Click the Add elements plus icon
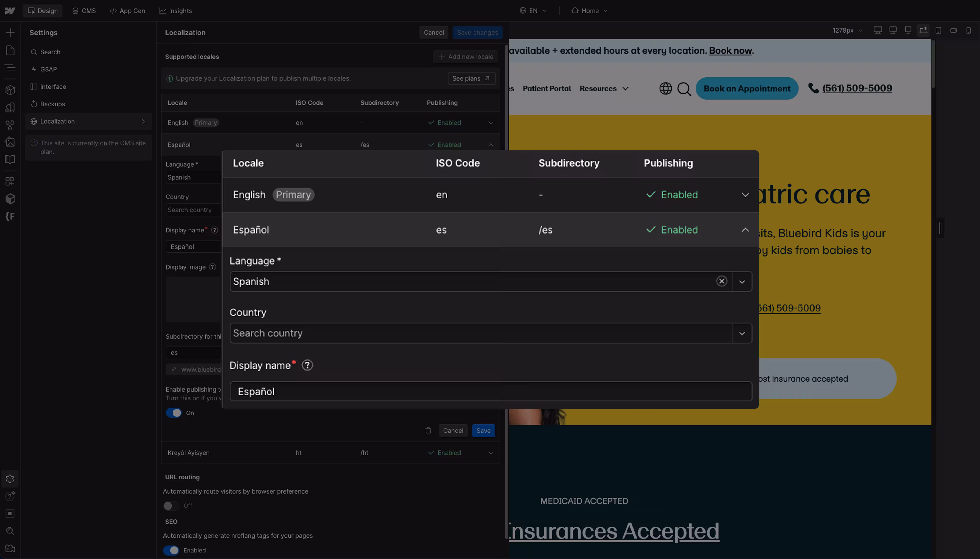The image size is (980, 559). click(10, 33)
